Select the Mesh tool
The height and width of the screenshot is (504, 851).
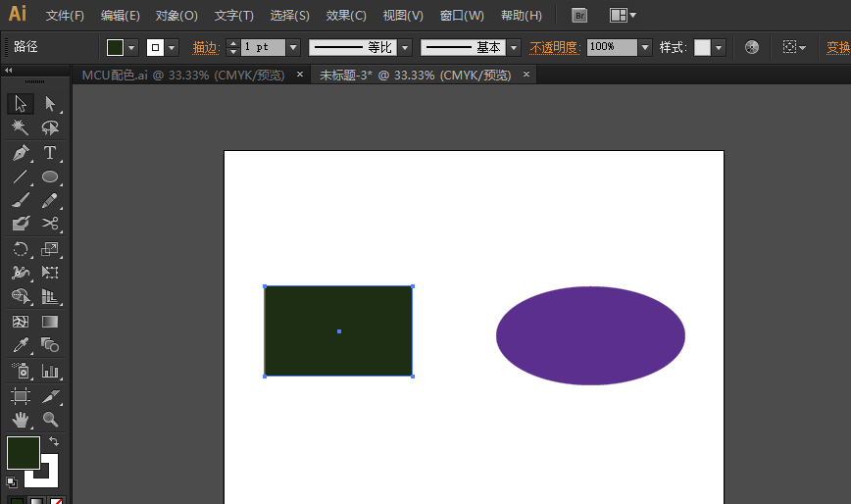pyautogui.click(x=21, y=322)
